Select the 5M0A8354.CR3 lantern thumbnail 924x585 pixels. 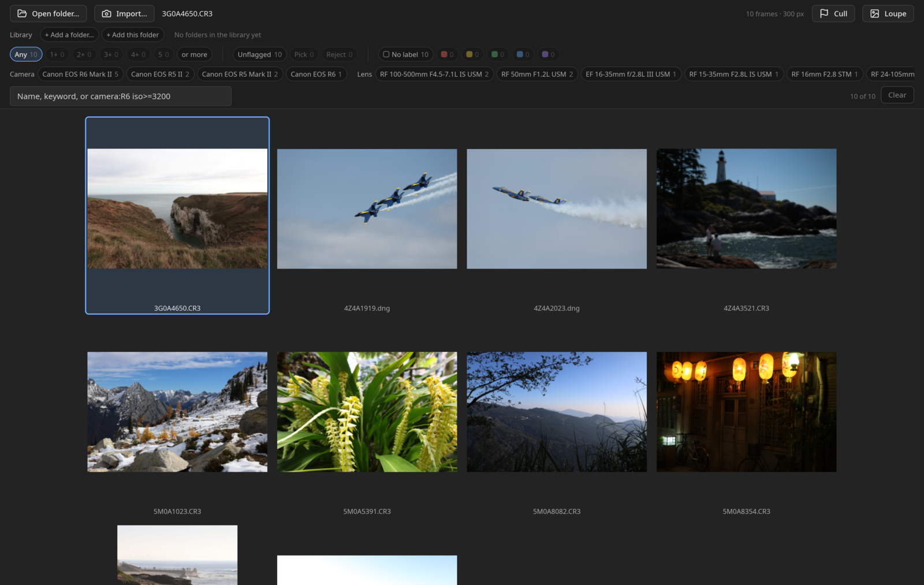click(x=746, y=412)
